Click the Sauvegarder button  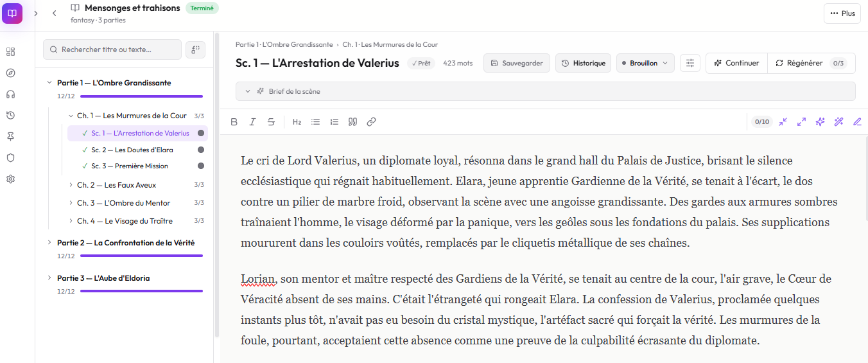517,63
